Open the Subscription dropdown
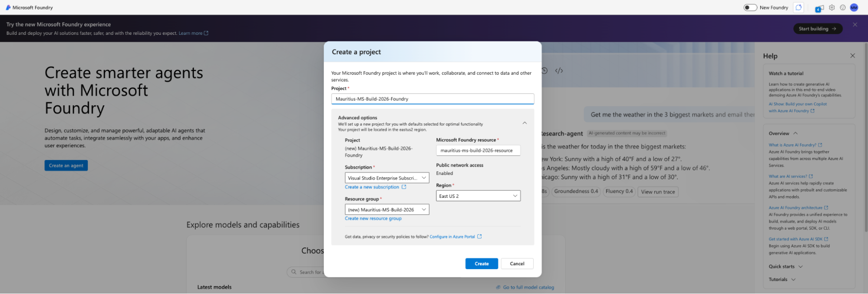The width and height of the screenshot is (868, 294). point(387,178)
